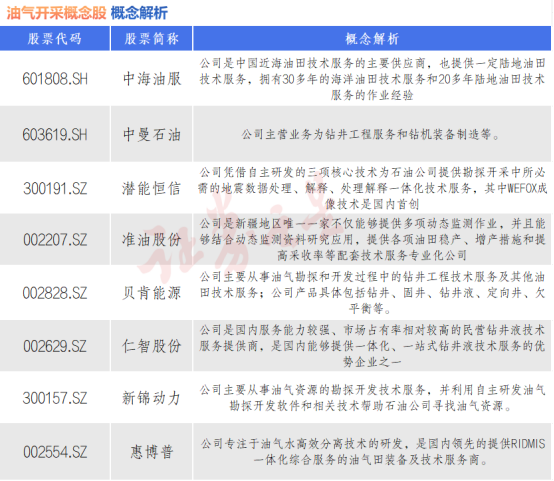Click the 股票代码 column header
The image size is (554, 481).
[x=55, y=39]
